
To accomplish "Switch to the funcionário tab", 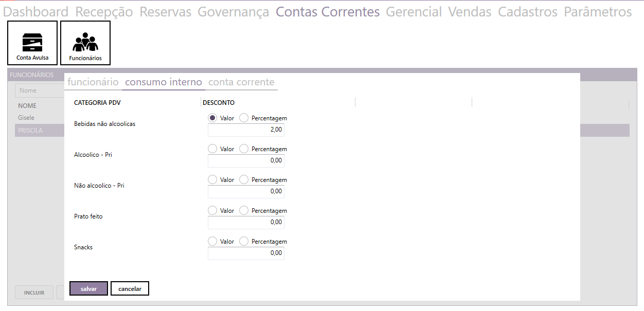I will [93, 82].
